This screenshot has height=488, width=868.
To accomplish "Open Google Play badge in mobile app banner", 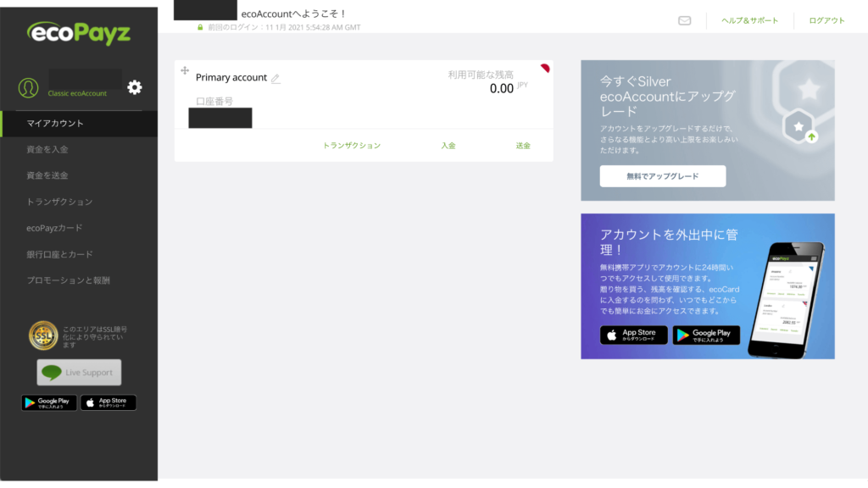I will point(706,335).
